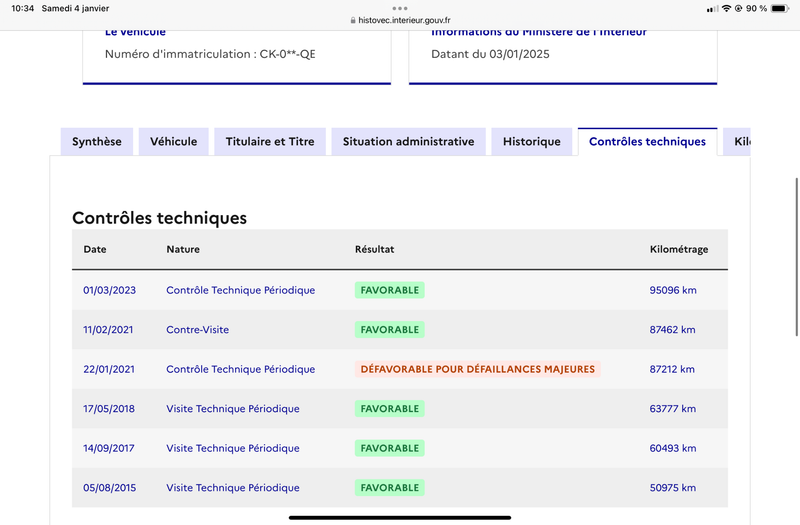
Task: Click the Datant du 03/01/2025 text
Action: coord(490,54)
